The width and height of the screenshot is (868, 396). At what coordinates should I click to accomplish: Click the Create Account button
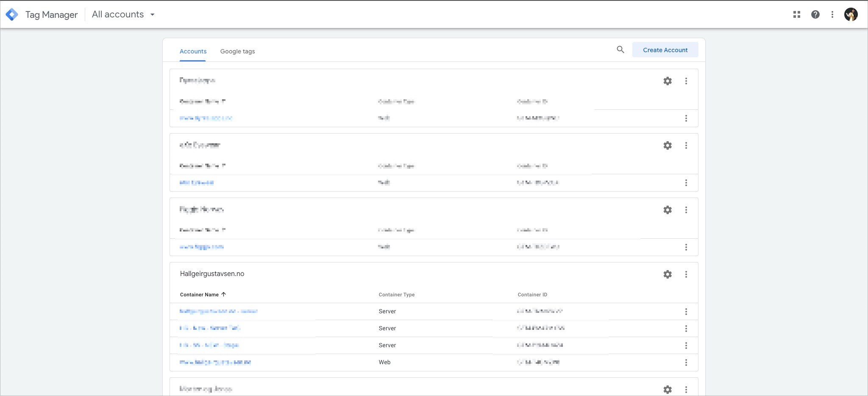[665, 50]
